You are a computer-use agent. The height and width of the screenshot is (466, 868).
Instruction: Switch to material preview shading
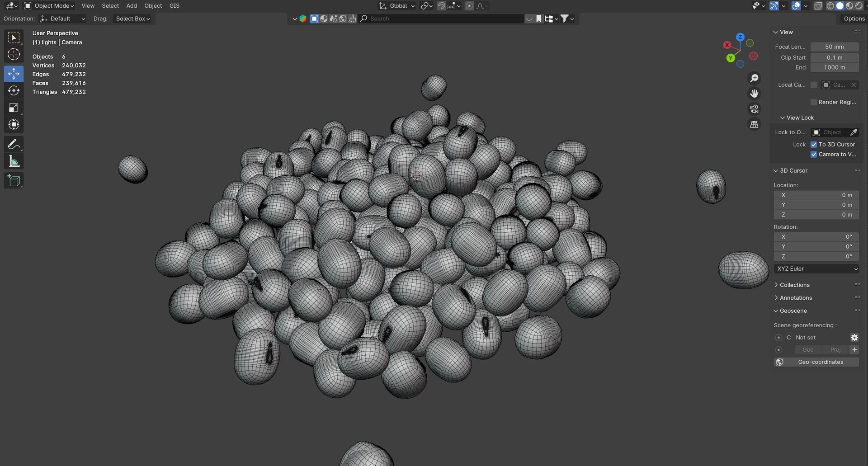849,6
